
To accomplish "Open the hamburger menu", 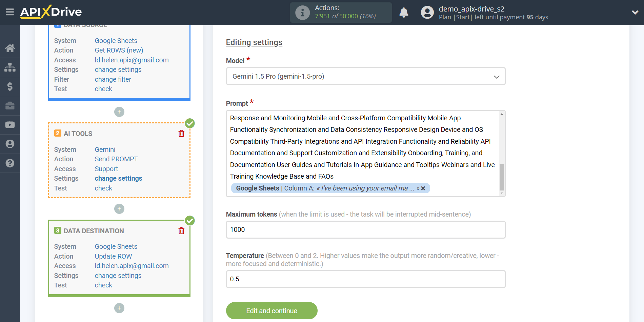I will click(x=10, y=12).
